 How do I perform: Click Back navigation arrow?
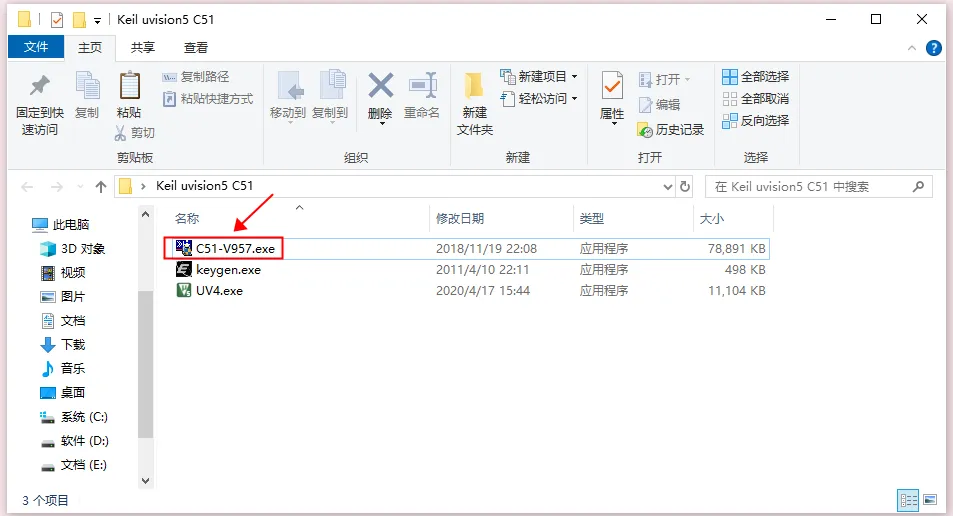point(27,187)
